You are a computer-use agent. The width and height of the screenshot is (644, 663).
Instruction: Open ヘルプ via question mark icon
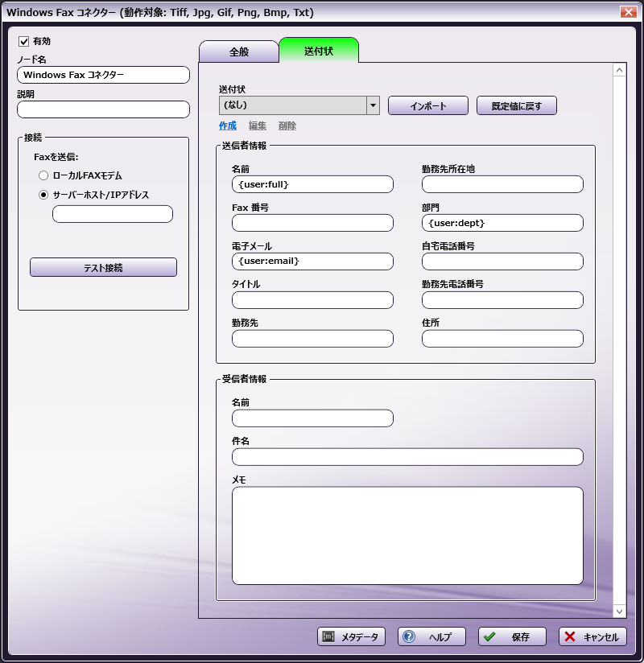(409, 636)
